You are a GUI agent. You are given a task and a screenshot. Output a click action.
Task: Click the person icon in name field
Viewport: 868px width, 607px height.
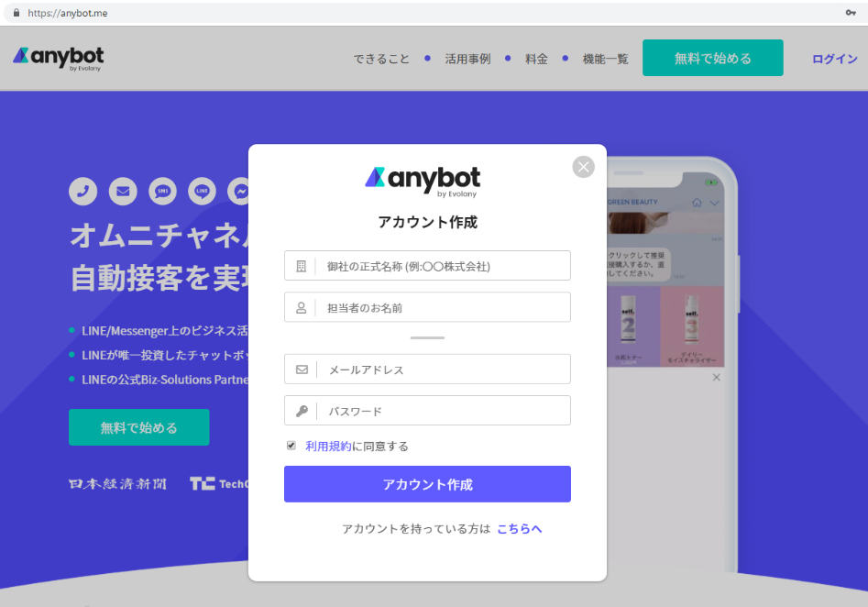click(x=302, y=308)
